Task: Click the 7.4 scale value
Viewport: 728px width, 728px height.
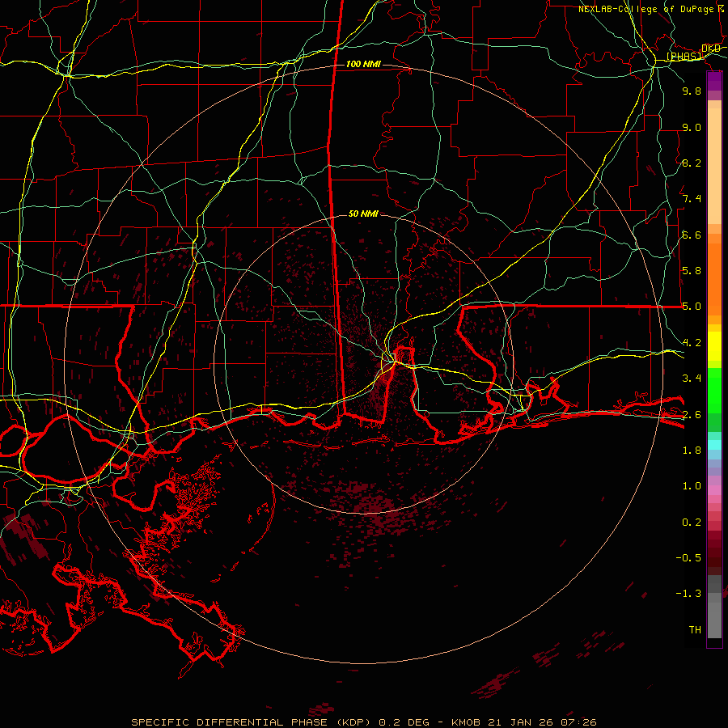Action: tap(692, 199)
